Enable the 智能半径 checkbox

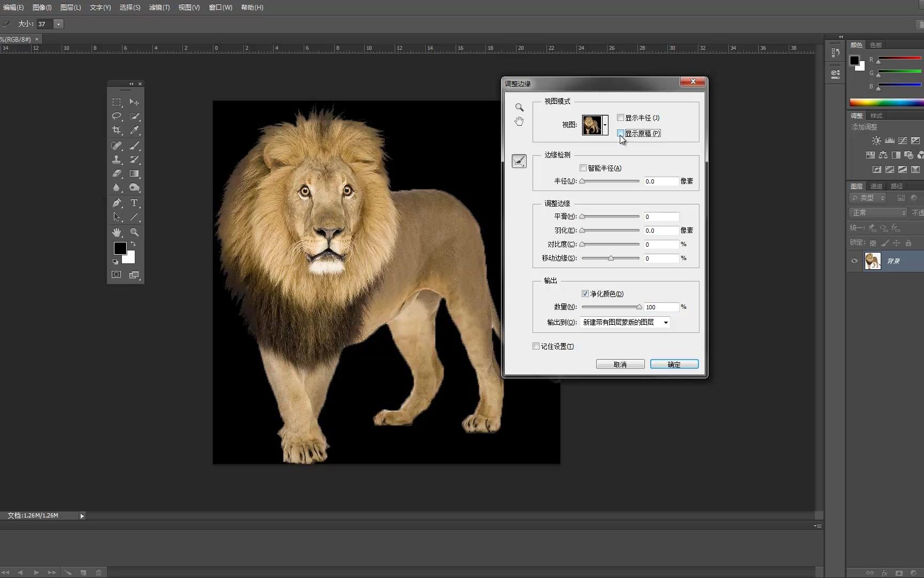tap(583, 168)
